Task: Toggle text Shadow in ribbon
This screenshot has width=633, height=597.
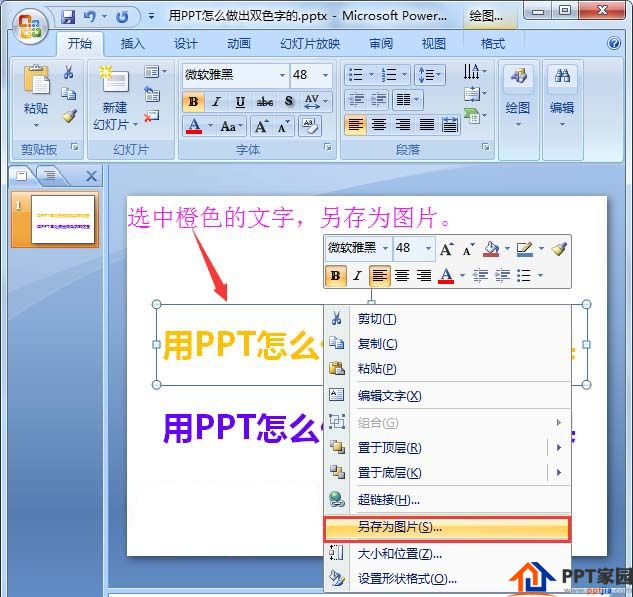Action: coord(289,101)
